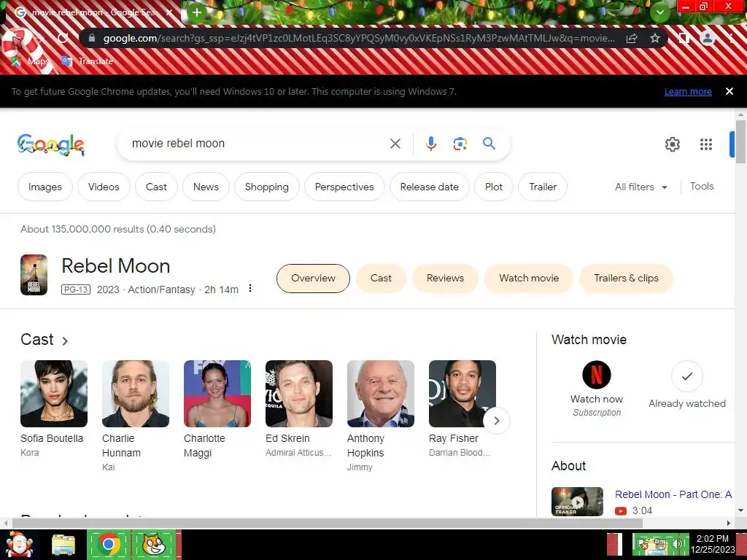Viewport: 747px width, 560px height.
Task: Open Ed Skrein cast photo
Action: pos(298,394)
